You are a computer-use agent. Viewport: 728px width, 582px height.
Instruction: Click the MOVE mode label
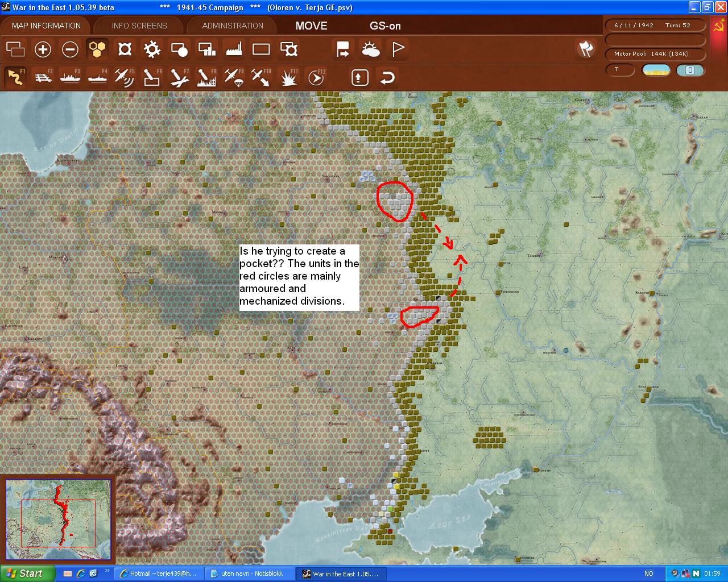pyautogui.click(x=312, y=26)
